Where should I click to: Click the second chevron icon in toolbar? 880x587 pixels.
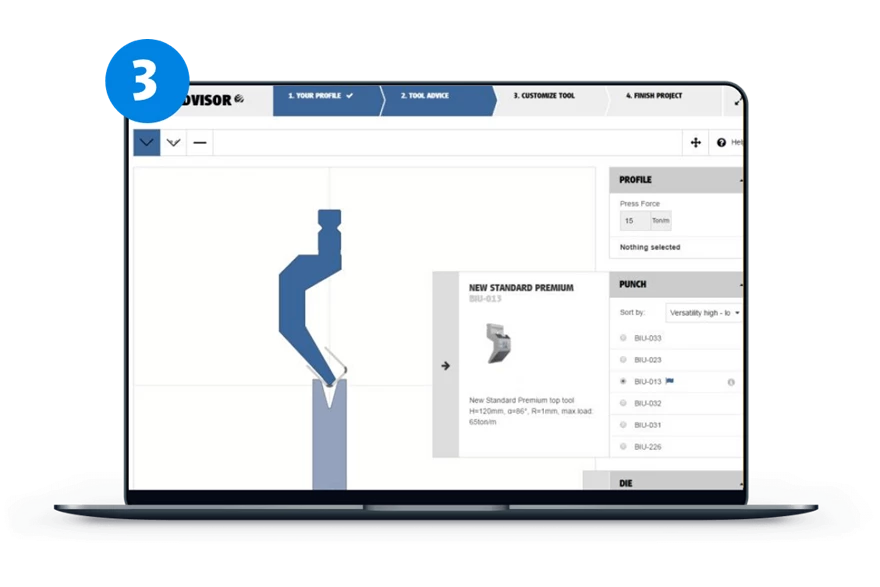click(173, 143)
